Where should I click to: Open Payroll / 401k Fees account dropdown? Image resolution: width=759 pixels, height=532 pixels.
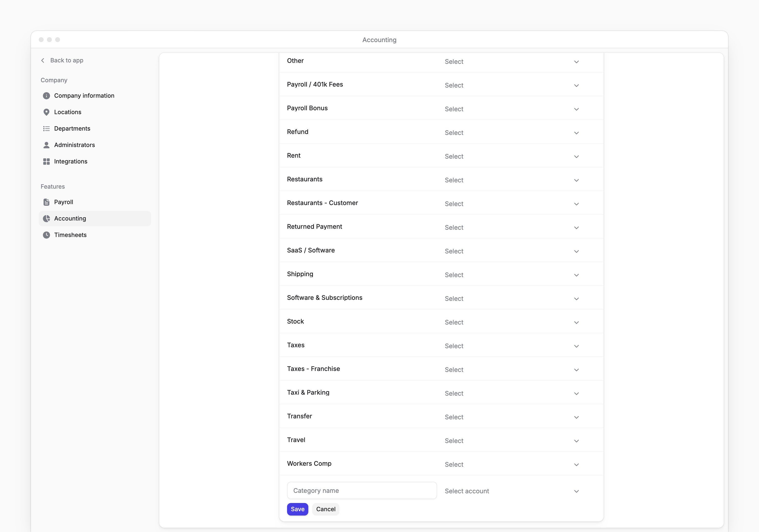(512, 86)
